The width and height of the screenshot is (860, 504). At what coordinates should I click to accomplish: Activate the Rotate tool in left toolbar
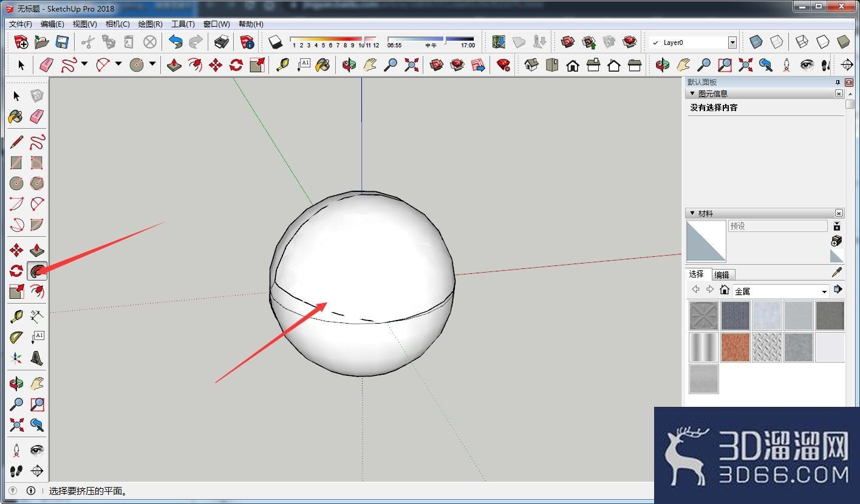coord(16,271)
